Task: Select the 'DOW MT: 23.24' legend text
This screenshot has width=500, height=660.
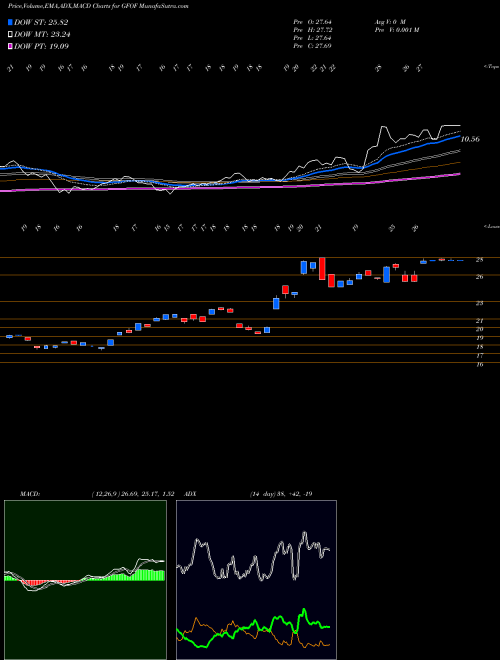Action: coord(42,35)
